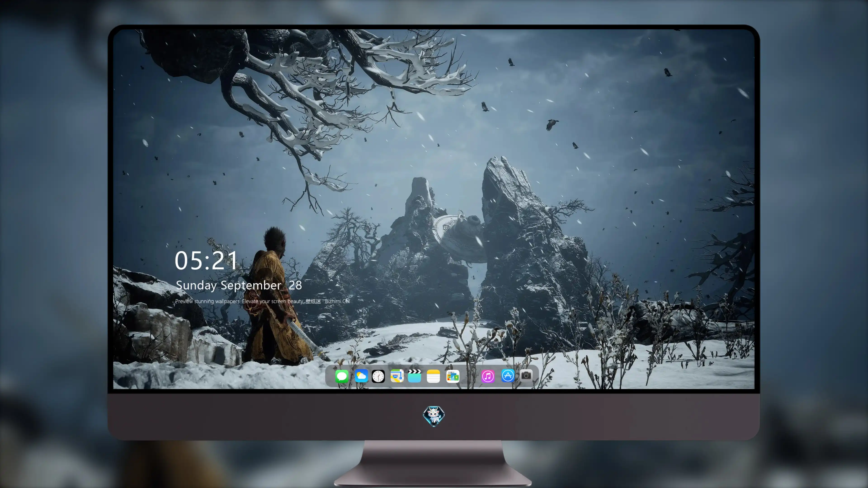Open the App Store from the dock
The image size is (868, 488).
pyautogui.click(x=507, y=375)
